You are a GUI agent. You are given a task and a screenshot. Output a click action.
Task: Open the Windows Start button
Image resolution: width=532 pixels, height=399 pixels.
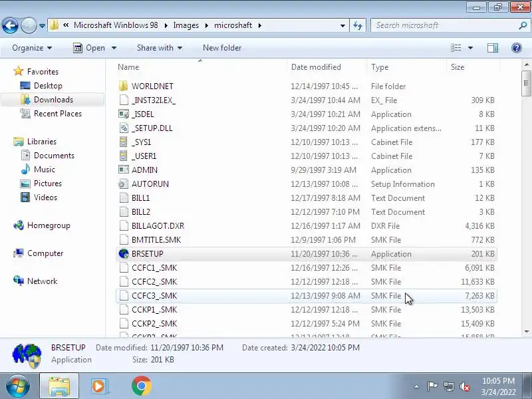[x=18, y=386]
